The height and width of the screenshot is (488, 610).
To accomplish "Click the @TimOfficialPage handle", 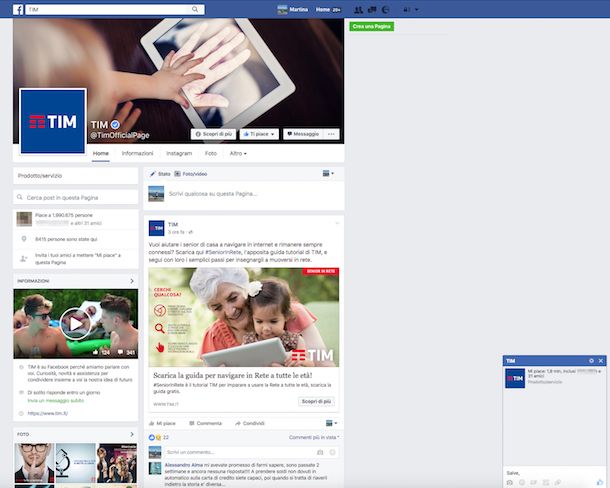I will point(120,135).
